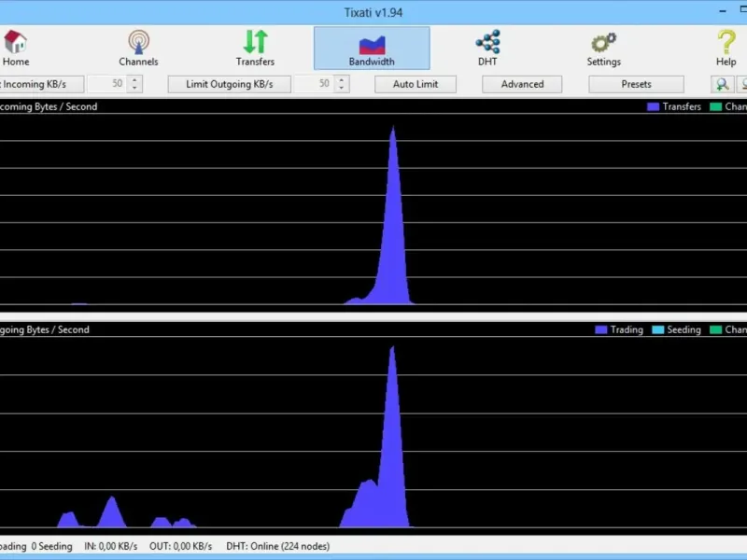Click the 'IN: 0,00 KB/s' status entry

tap(111, 546)
